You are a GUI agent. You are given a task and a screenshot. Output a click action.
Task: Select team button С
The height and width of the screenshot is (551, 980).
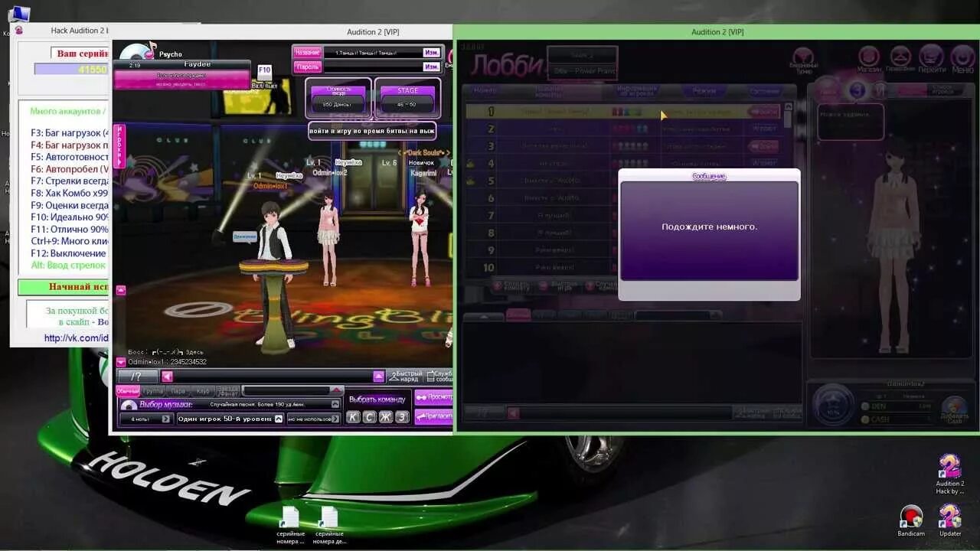tap(369, 417)
